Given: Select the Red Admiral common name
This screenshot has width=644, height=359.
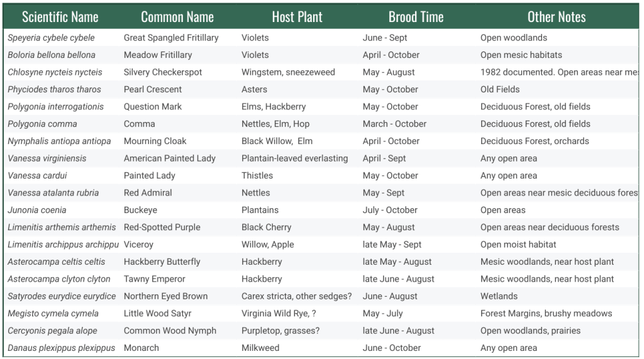Looking at the screenshot, I should [148, 193].
